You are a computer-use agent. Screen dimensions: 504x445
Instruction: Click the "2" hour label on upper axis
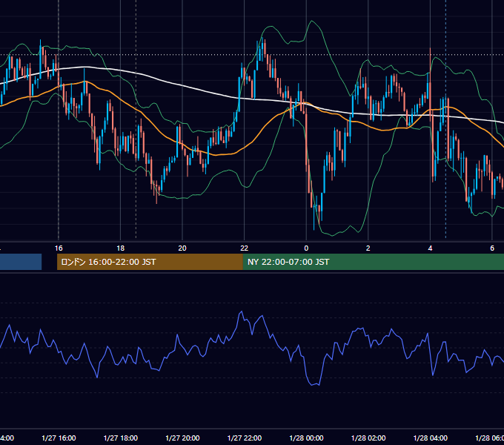368,248
